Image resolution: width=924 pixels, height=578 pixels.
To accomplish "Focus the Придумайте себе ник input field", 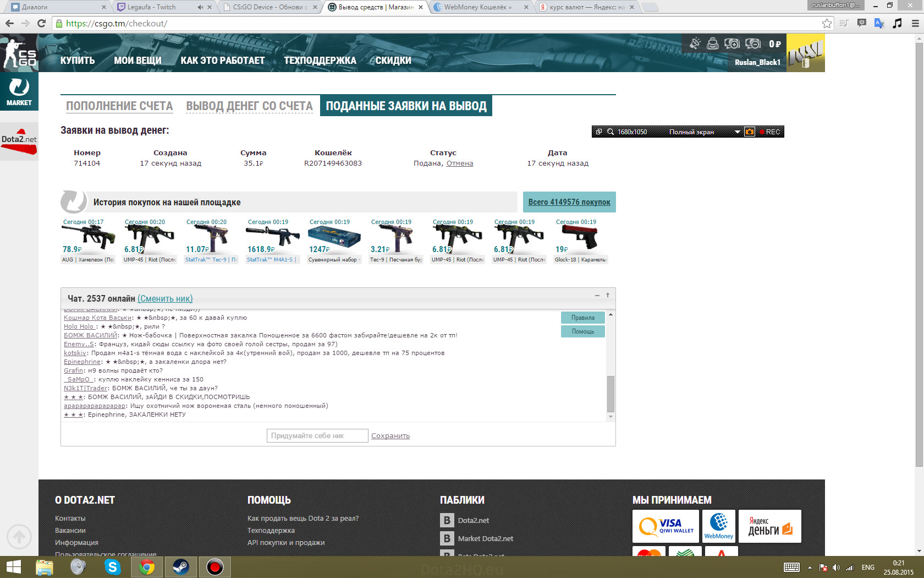I will pos(317,435).
